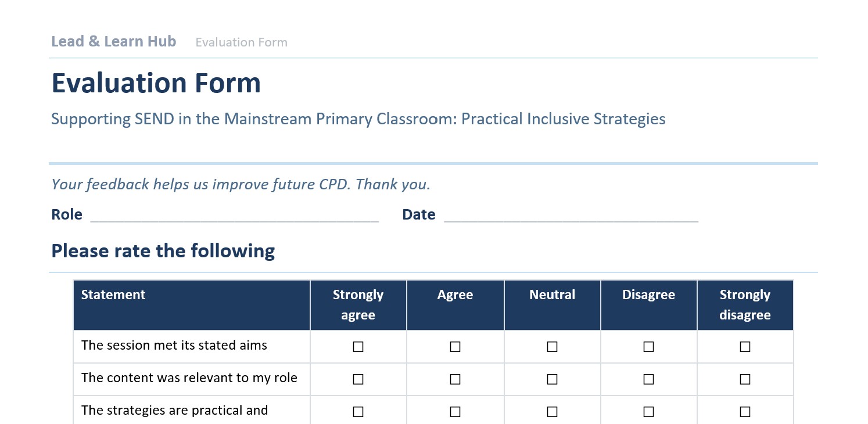Tick Strongly agree for session met aims

point(358,347)
